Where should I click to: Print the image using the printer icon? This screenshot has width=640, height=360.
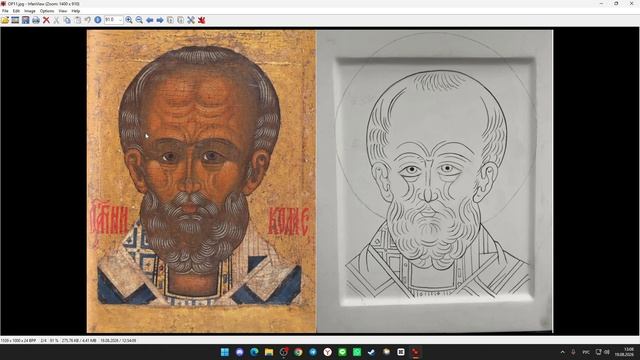click(36, 20)
